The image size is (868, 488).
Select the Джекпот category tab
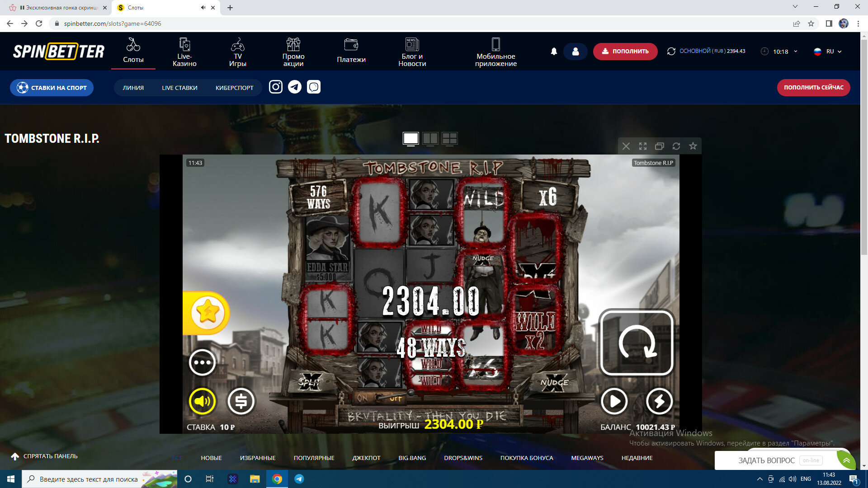coord(366,458)
